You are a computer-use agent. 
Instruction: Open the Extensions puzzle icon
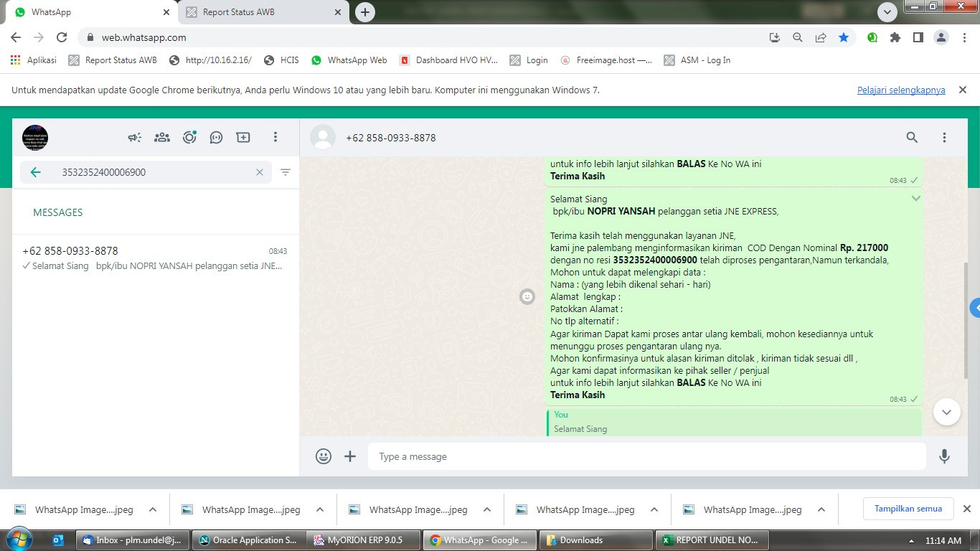click(x=895, y=37)
